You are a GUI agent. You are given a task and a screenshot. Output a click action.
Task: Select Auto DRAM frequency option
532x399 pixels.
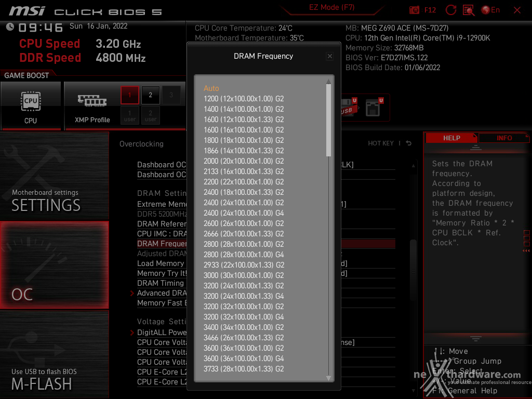point(211,88)
